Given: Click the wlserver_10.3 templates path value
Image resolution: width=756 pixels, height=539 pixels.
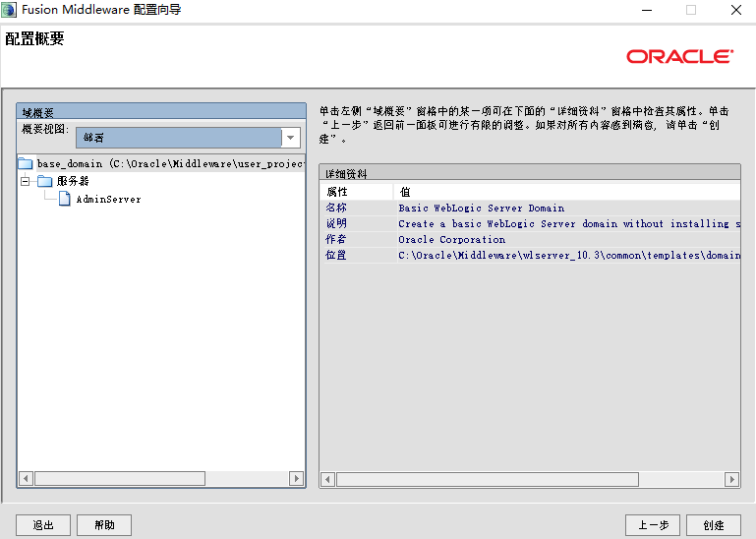Looking at the screenshot, I should pyautogui.click(x=569, y=256).
